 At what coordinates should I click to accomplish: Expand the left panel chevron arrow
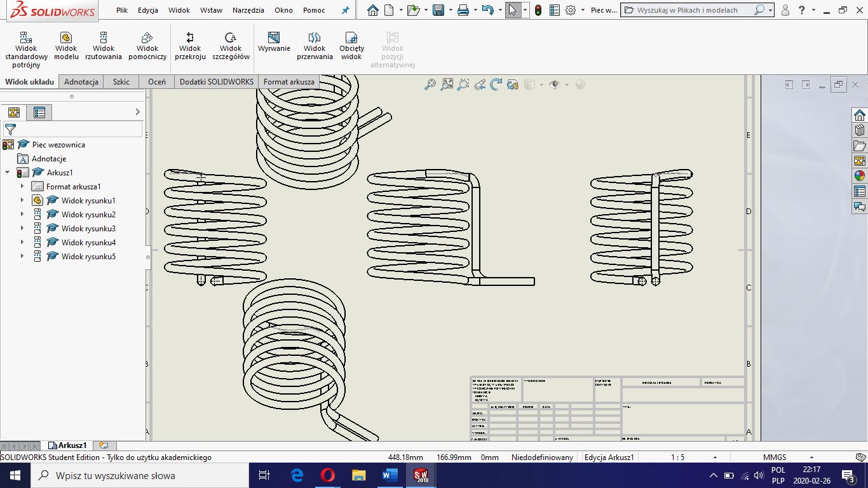click(x=138, y=112)
